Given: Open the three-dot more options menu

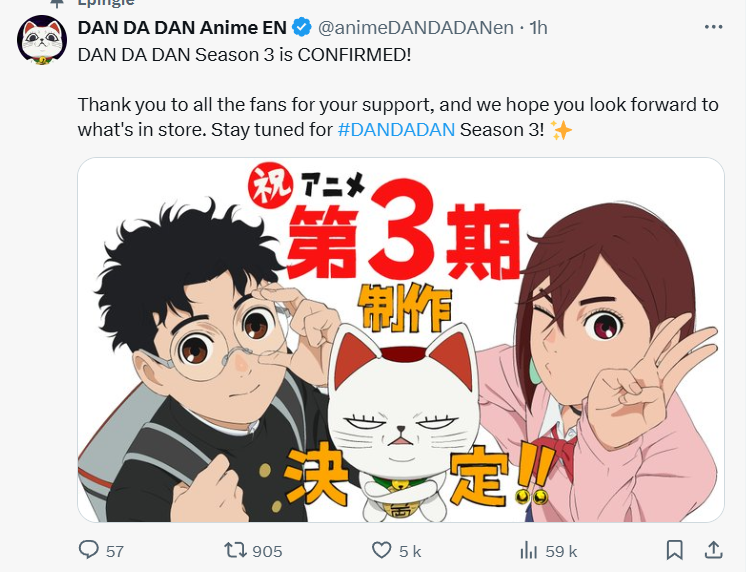Looking at the screenshot, I should coord(713,27).
